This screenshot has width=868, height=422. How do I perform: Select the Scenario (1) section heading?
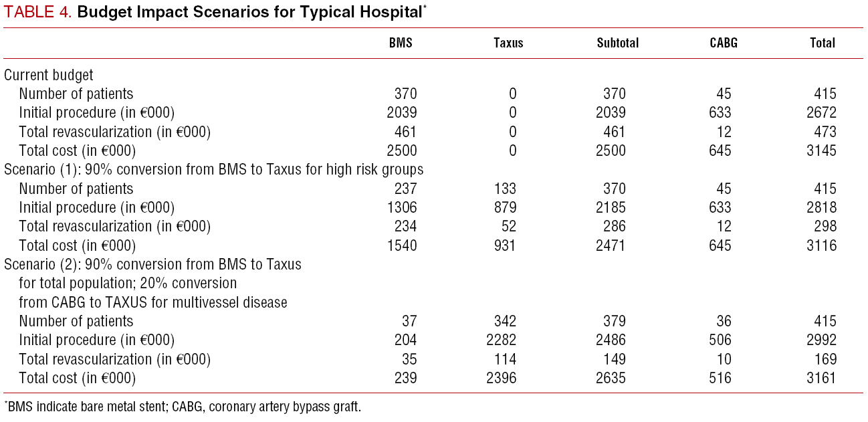(x=213, y=170)
